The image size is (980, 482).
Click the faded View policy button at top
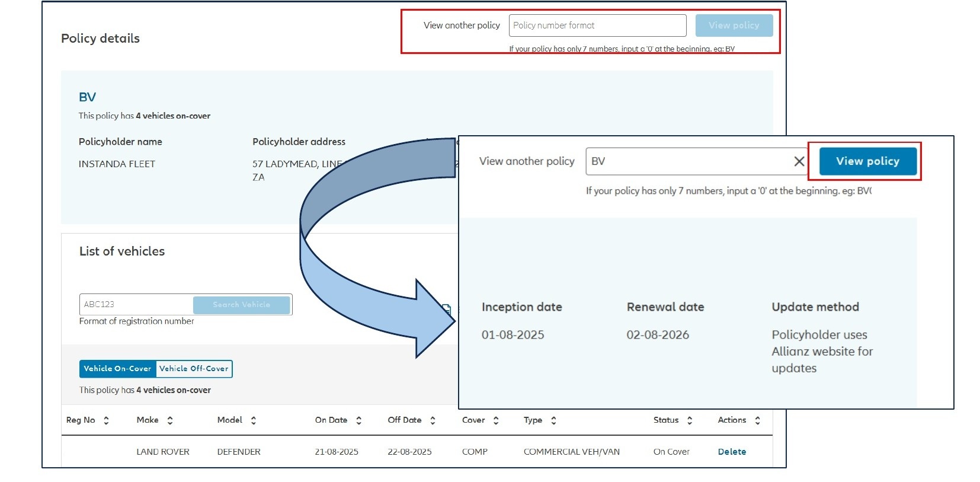click(x=734, y=25)
